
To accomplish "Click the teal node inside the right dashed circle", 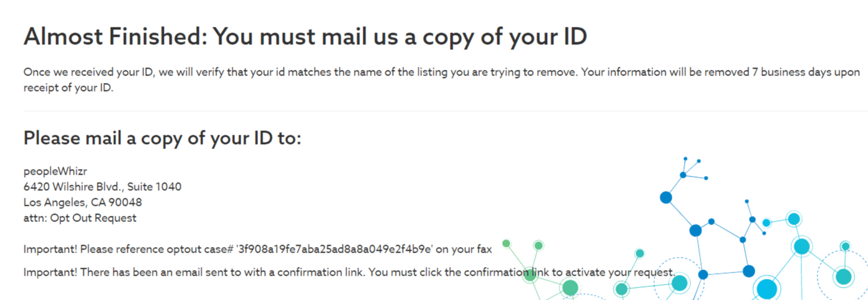I will point(843,276).
